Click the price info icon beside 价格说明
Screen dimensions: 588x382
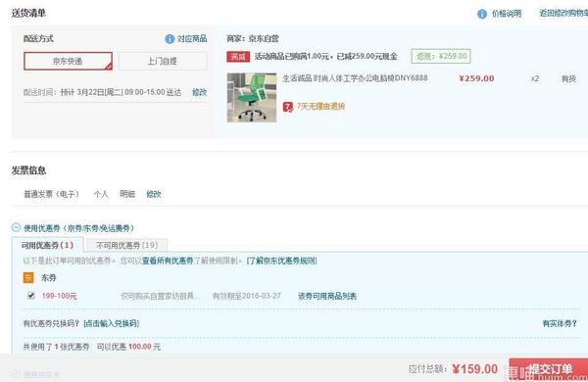pos(482,14)
